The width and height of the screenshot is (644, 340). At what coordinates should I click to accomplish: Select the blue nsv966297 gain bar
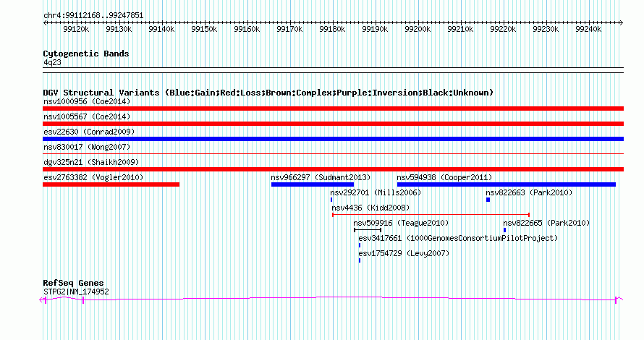tap(313, 184)
